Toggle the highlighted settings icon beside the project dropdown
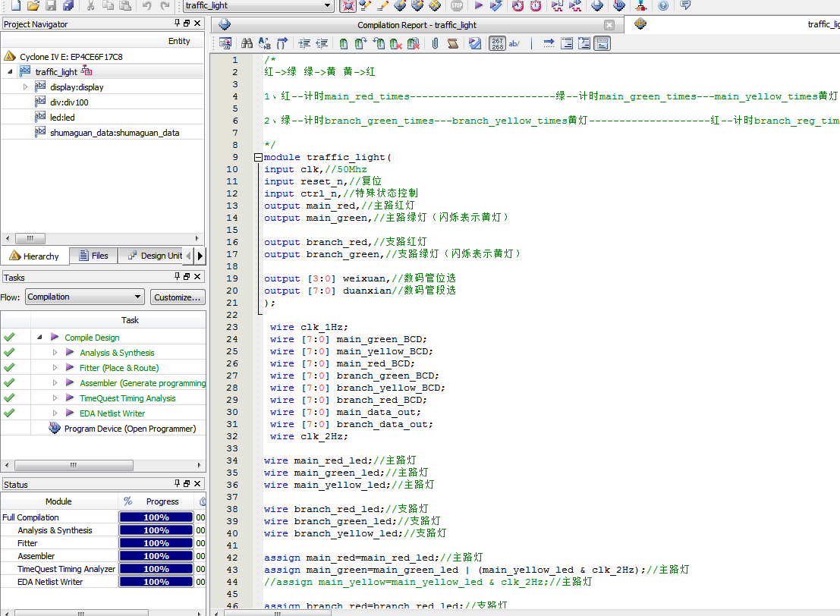 348,5
